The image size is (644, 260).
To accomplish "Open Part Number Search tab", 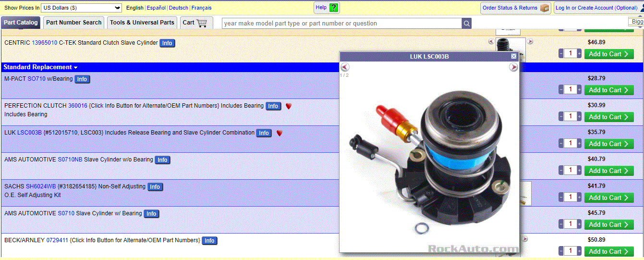I will [74, 23].
